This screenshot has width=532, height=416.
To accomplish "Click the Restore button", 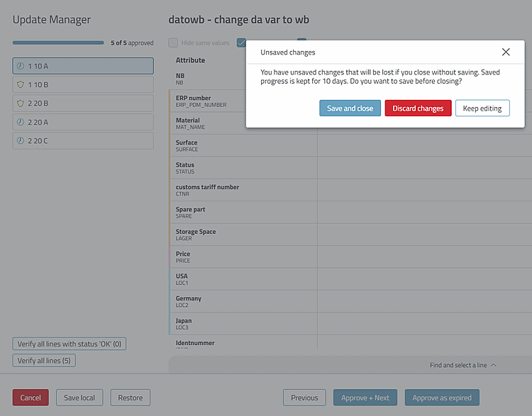I will pos(131,398).
